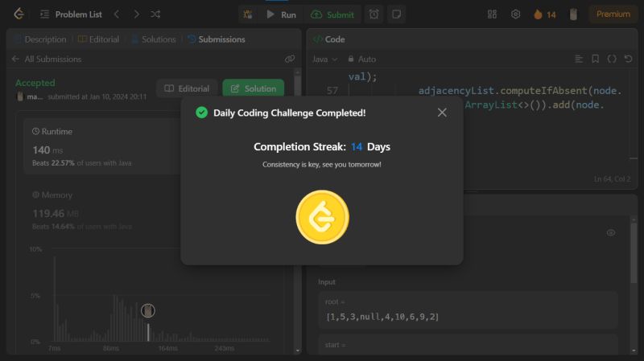644x361 pixels.
Task: Click the submissions panel scrollbar down arrow
Action: click(298, 351)
